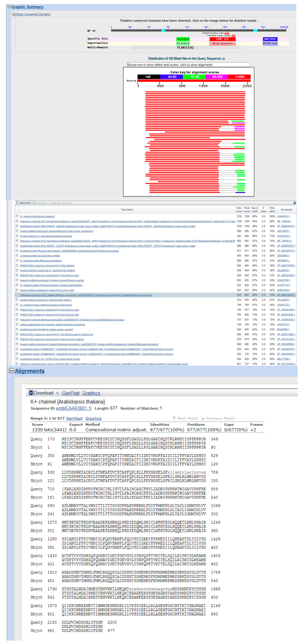Tick checkbox for hypothetical protein ARALYDRAFT_494350
The image size is (301, 644).
(17, 226)
